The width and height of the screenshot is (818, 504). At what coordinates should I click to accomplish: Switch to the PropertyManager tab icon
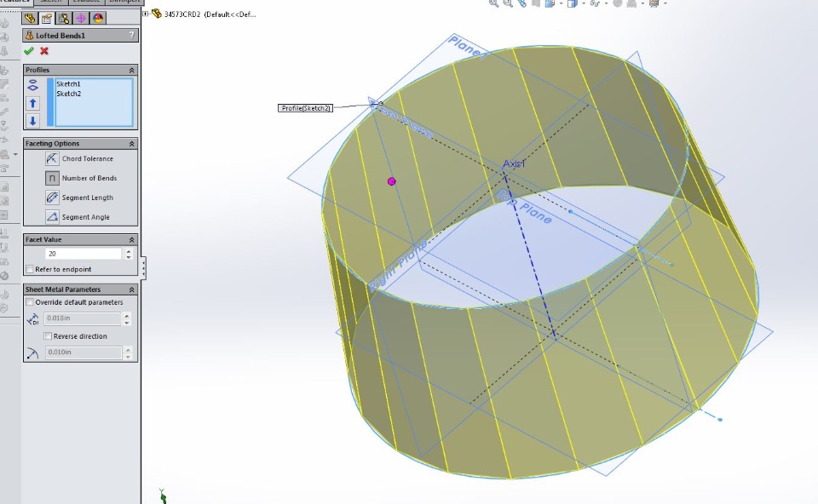tap(47, 18)
